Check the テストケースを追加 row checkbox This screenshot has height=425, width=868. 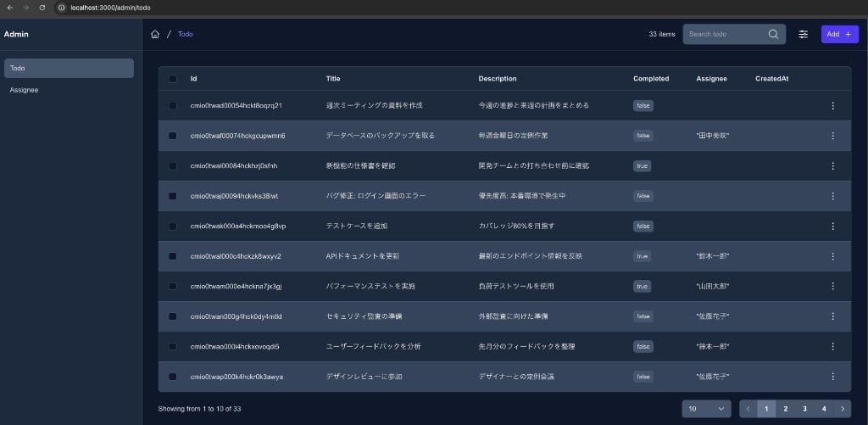pyautogui.click(x=173, y=226)
